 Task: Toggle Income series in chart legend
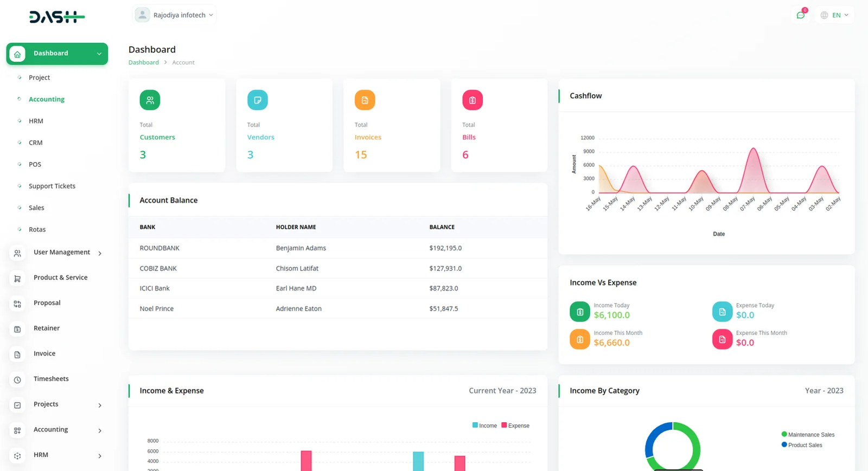pyautogui.click(x=484, y=425)
